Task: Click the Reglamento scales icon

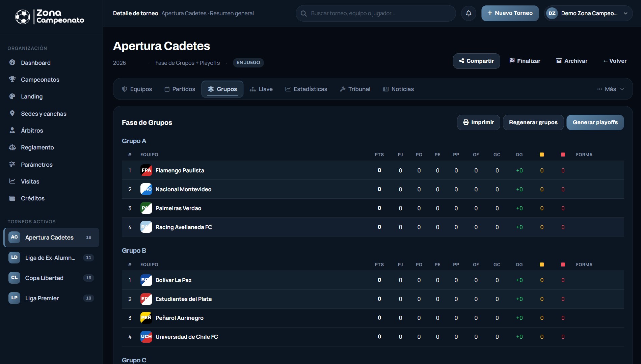Action: pos(12,147)
